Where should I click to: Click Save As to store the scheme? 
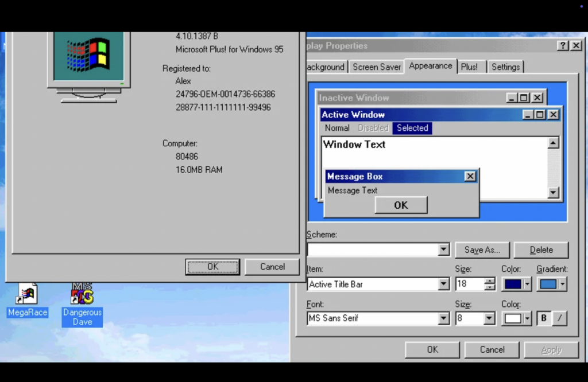[x=482, y=250]
